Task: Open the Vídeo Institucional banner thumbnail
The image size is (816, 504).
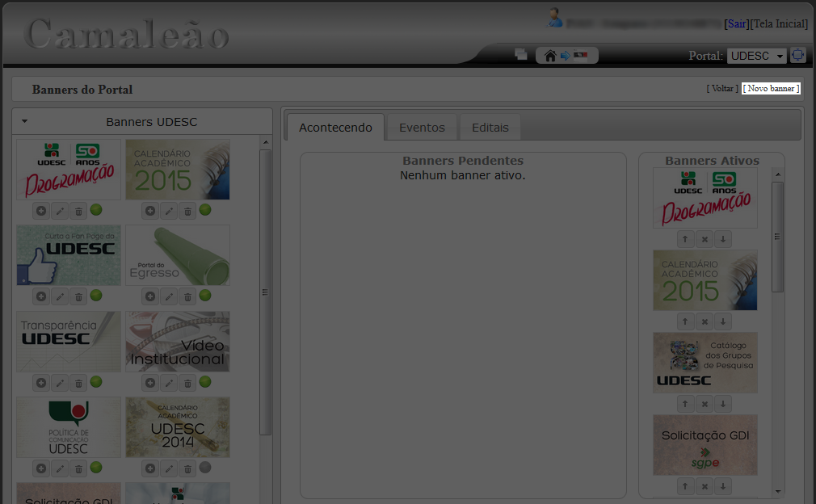Action: (x=178, y=342)
